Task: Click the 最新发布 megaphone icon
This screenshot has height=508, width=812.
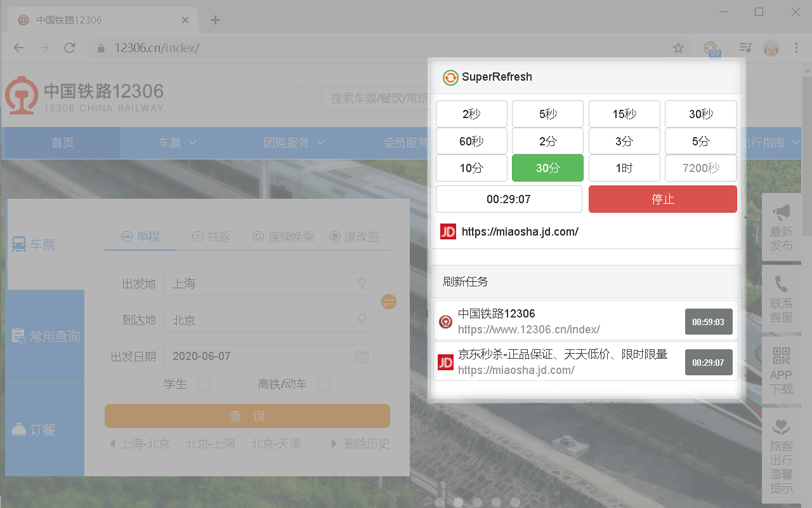Action: click(x=782, y=212)
